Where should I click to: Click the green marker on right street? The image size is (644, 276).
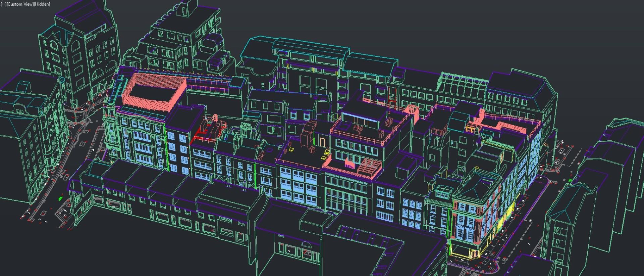(571, 181)
